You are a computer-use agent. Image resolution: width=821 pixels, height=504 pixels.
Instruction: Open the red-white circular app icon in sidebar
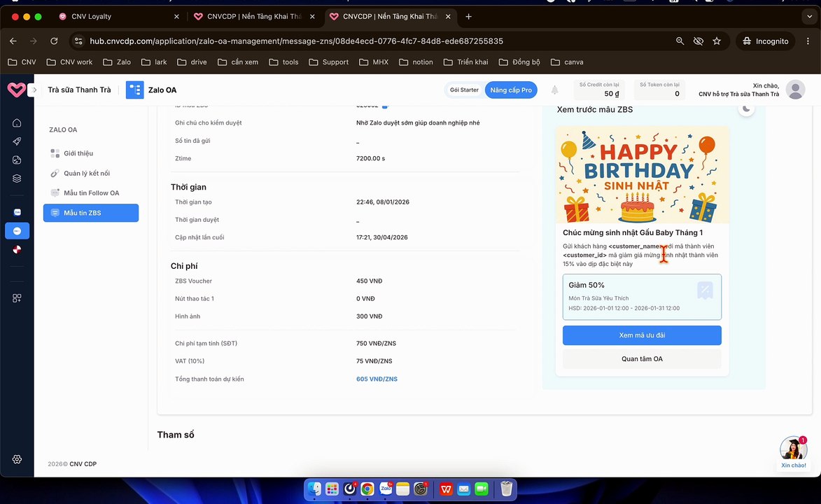tap(17, 249)
